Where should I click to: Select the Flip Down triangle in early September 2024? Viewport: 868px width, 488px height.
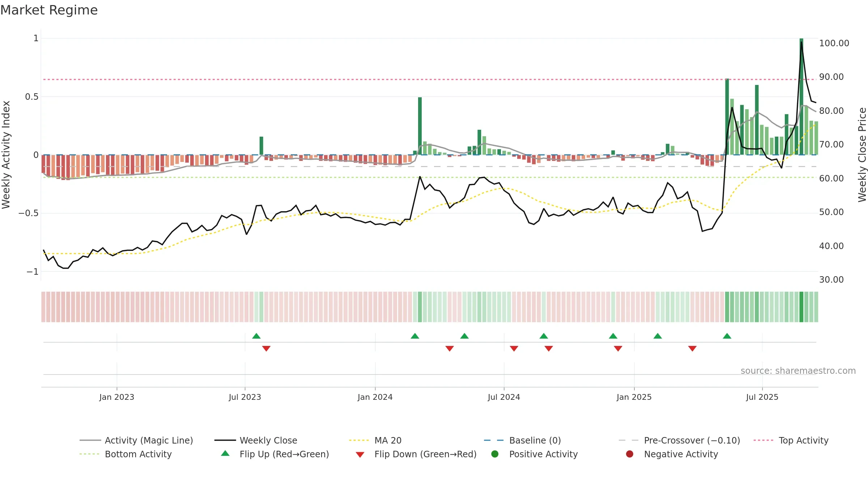click(549, 348)
